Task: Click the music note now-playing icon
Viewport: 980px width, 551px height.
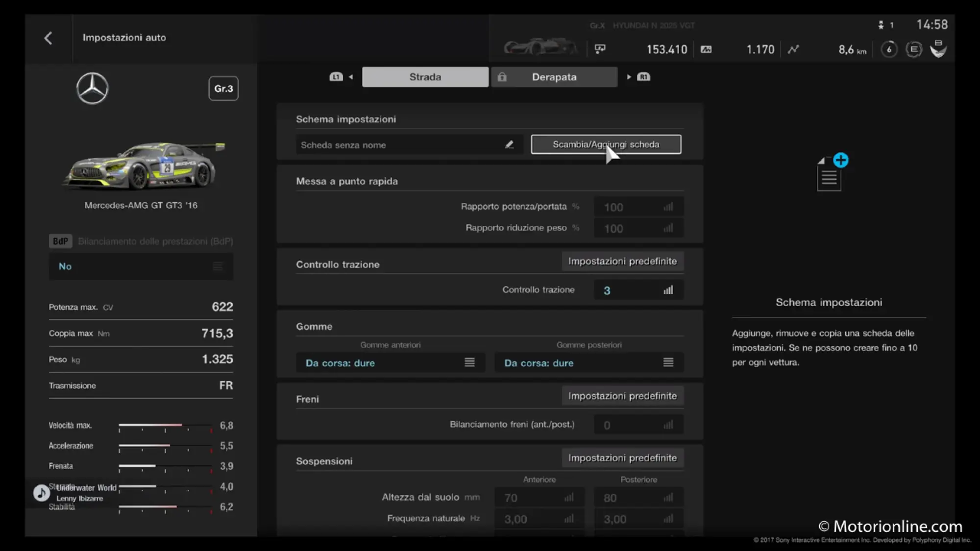Action: click(x=41, y=492)
